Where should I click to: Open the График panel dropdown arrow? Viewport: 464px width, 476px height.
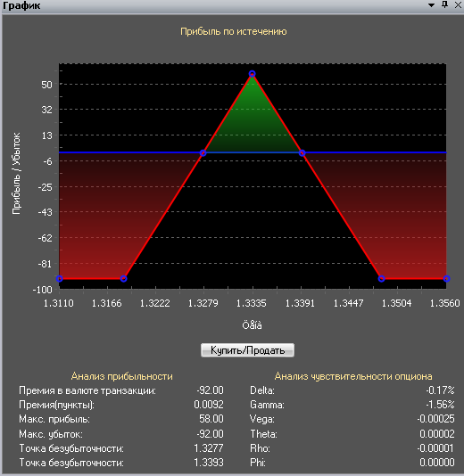tap(431, 5)
